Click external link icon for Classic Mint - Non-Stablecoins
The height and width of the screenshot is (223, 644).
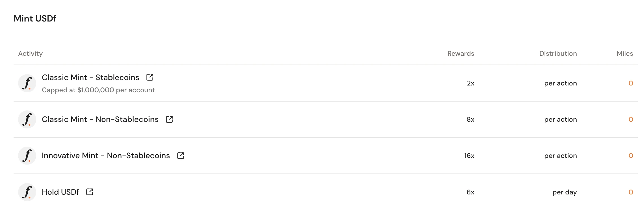coord(169,119)
